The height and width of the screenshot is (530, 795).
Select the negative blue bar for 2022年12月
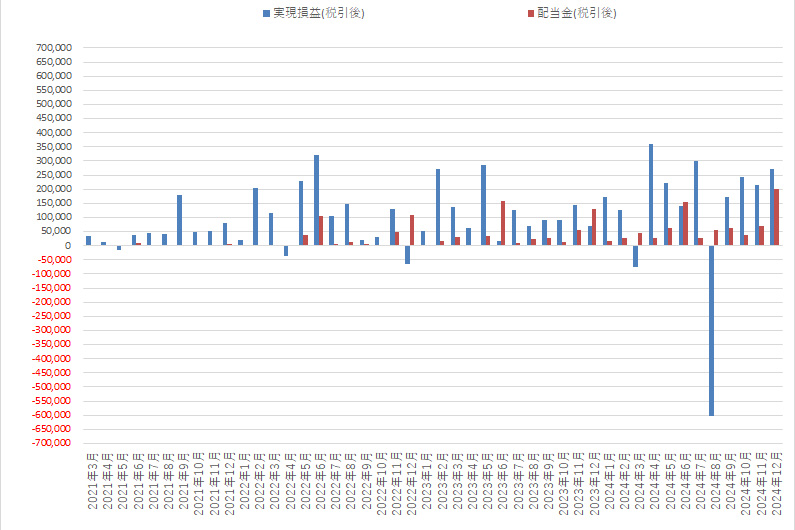tap(408, 254)
